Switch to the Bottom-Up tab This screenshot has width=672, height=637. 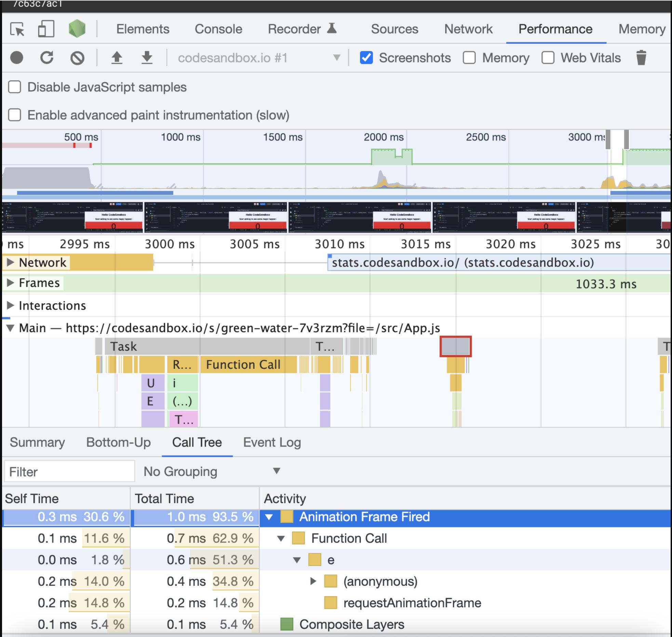118,443
